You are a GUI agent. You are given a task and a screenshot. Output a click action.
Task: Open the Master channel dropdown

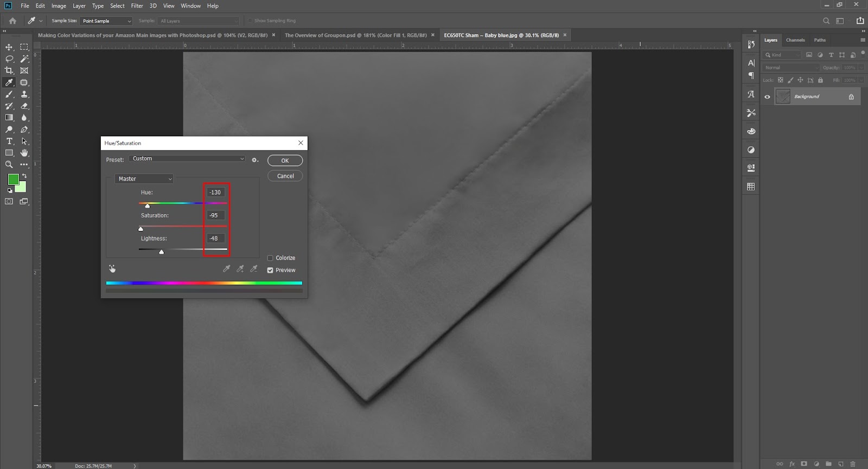click(x=144, y=179)
